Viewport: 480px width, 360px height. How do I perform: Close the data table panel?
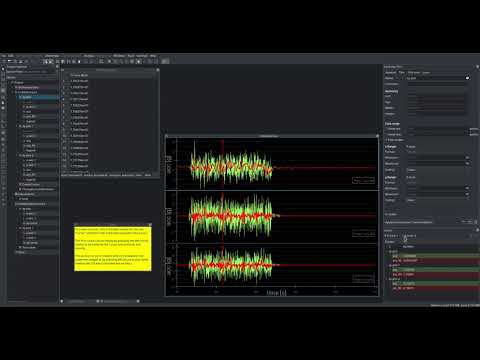158,70
